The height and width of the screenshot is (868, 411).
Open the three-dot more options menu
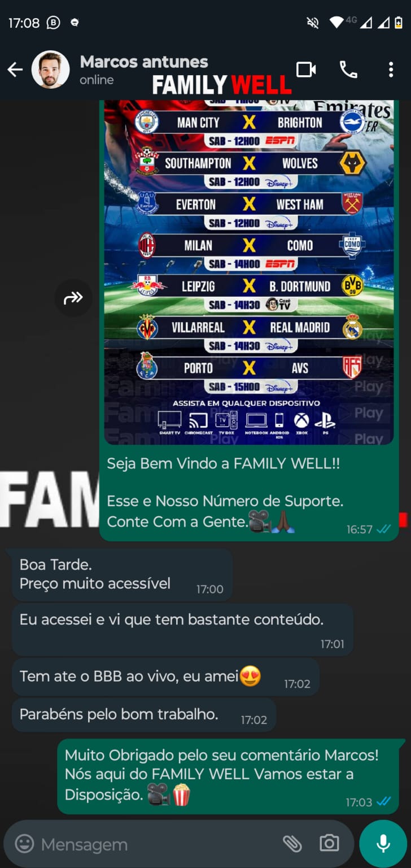(x=391, y=70)
